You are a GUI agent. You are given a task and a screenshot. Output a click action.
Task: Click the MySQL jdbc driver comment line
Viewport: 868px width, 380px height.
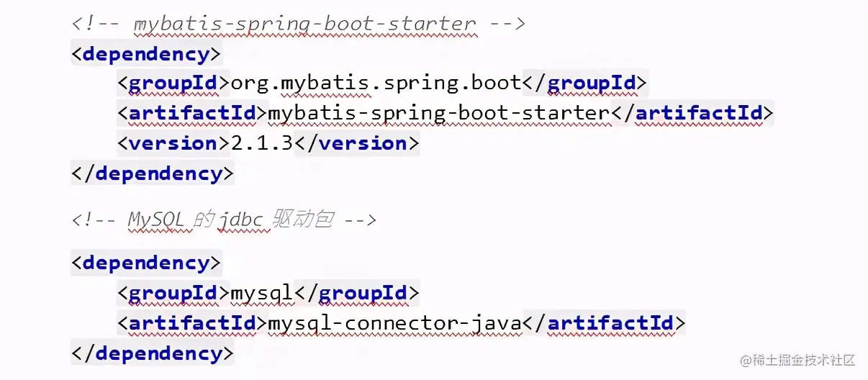223,220
